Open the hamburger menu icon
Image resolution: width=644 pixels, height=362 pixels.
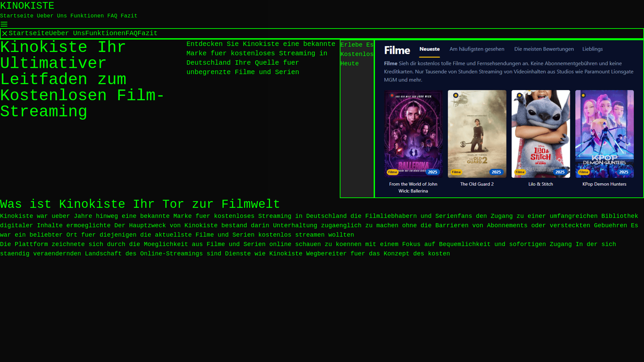[x=4, y=24]
